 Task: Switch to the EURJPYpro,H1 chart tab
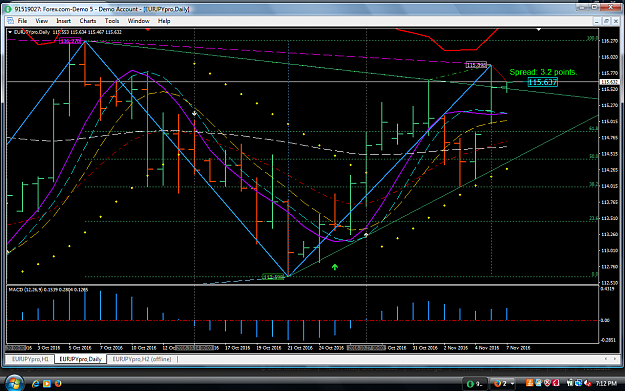[30, 359]
